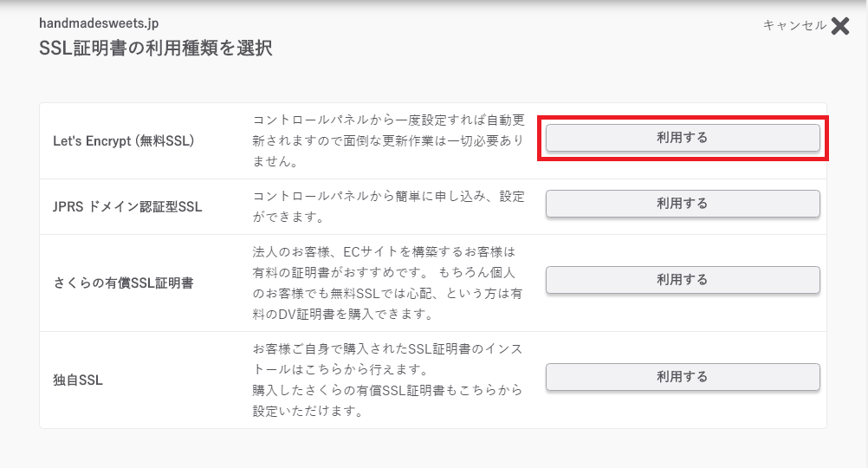
Task: Click the heading SSL証明書の利用種類を選択
Action: pyautogui.click(x=156, y=49)
